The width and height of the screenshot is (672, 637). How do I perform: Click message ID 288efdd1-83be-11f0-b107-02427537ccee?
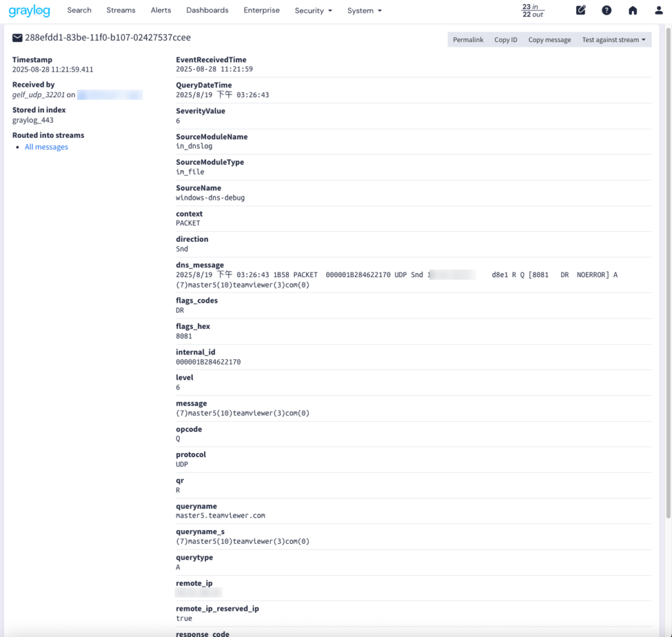click(108, 37)
